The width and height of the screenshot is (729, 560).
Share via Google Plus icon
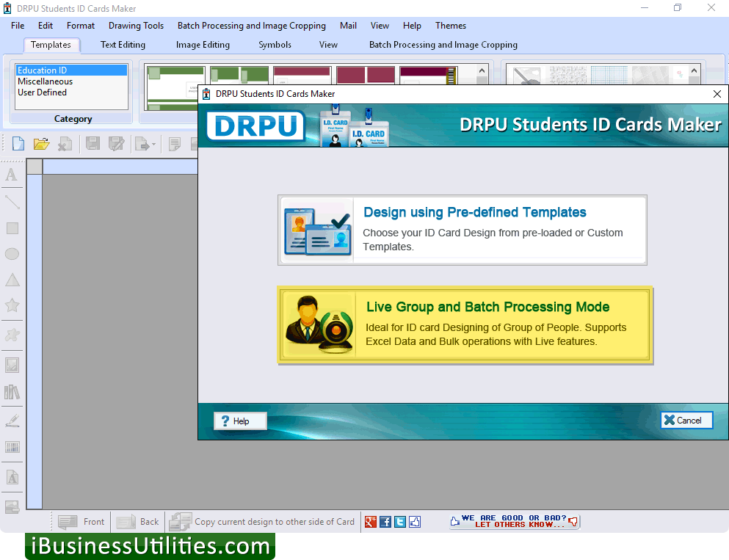371,522
